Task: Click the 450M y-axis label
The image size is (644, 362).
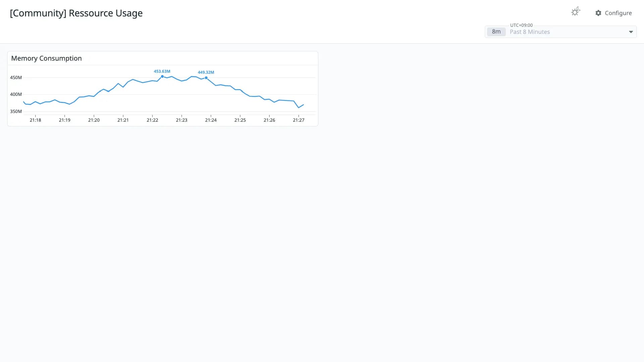Action: pyautogui.click(x=16, y=77)
